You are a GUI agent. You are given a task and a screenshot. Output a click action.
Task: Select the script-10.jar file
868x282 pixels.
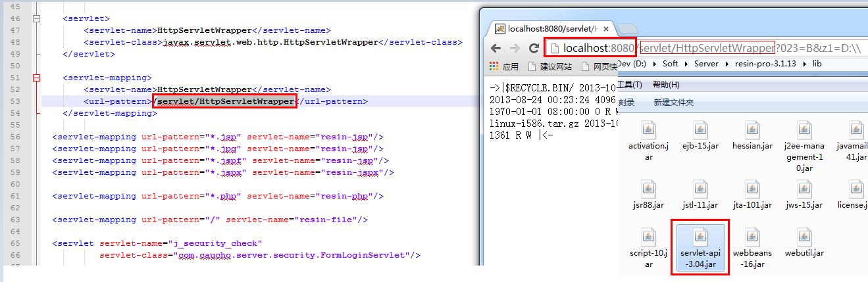click(649, 248)
